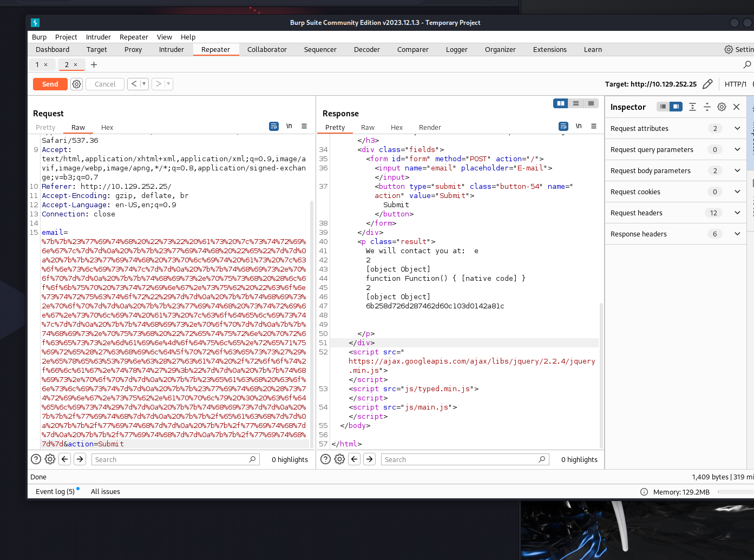The width and height of the screenshot is (754, 560).
Task: Open Burp Settings gear in top bar
Action: tap(729, 49)
